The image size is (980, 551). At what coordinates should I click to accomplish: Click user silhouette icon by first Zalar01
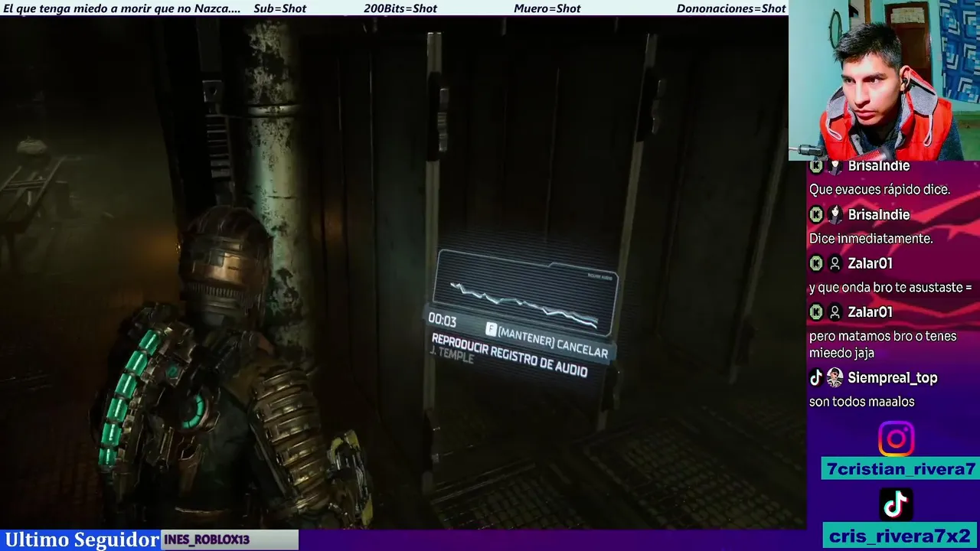click(835, 263)
